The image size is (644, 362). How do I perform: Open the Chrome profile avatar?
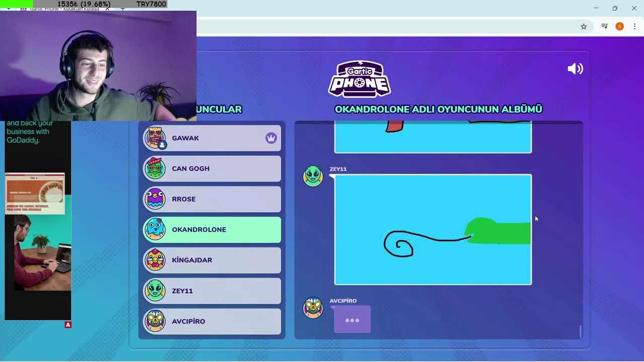coord(619,26)
